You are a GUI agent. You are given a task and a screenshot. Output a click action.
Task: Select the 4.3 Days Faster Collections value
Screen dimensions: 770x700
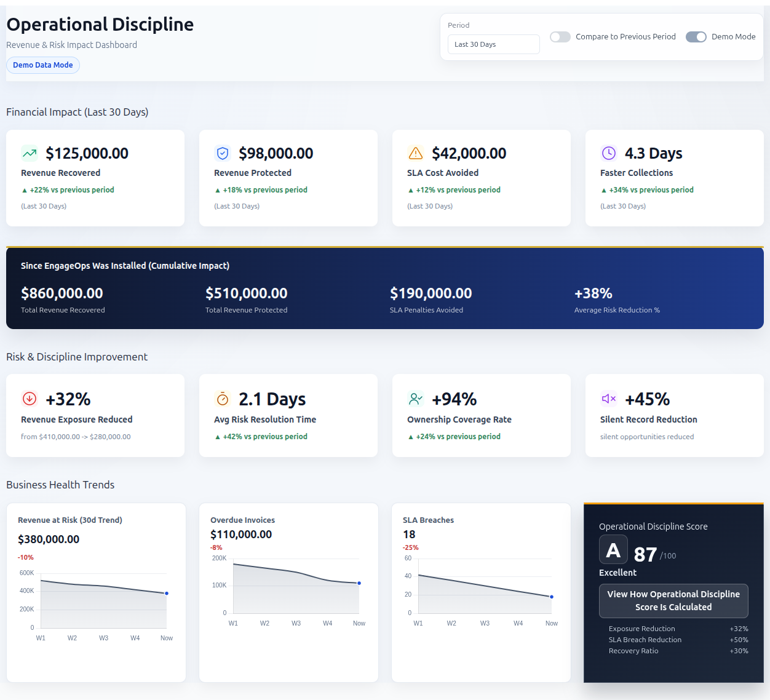tap(654, 153)
